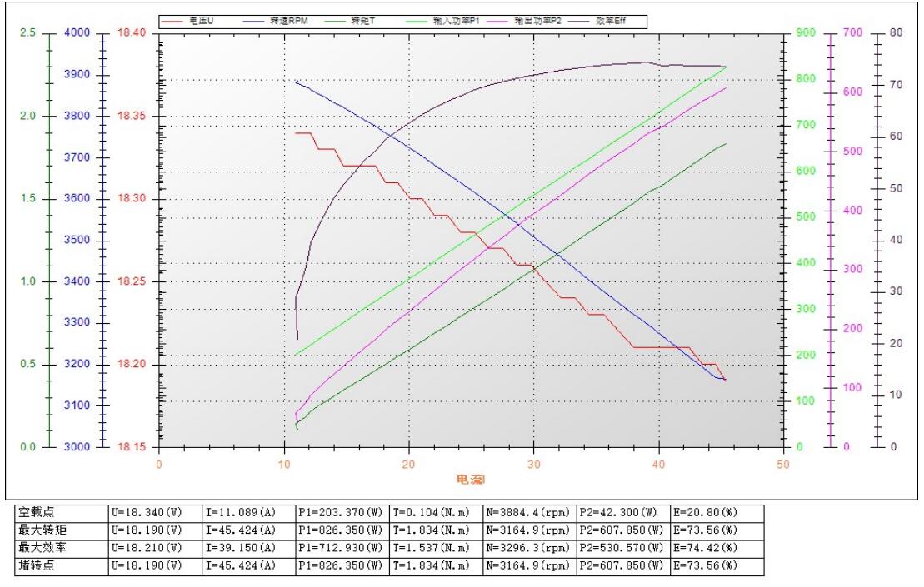Select the 转速RPM legend entry

[289, 21]
